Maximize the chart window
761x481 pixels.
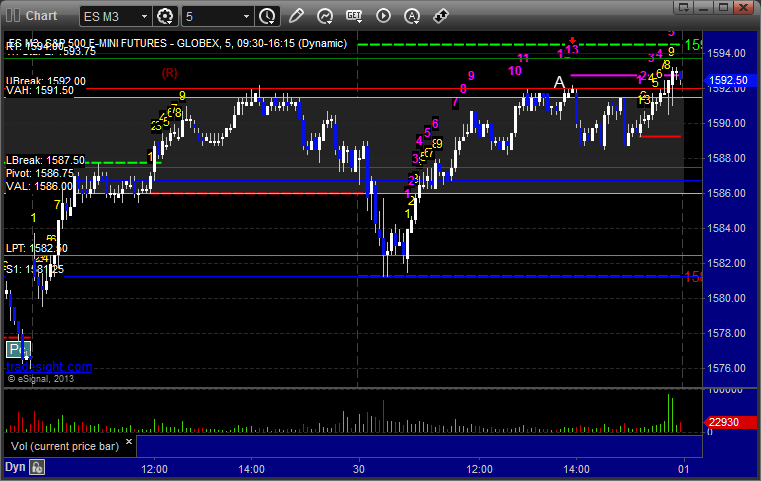point(724,7)
